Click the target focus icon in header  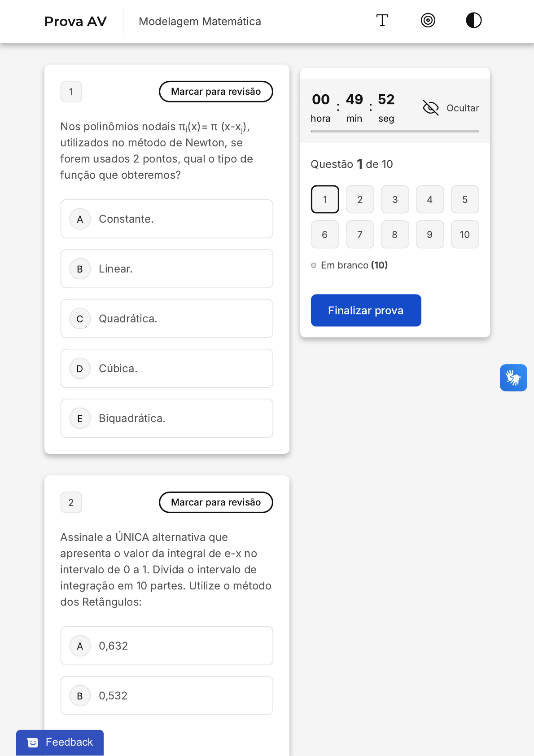point(428,21)
